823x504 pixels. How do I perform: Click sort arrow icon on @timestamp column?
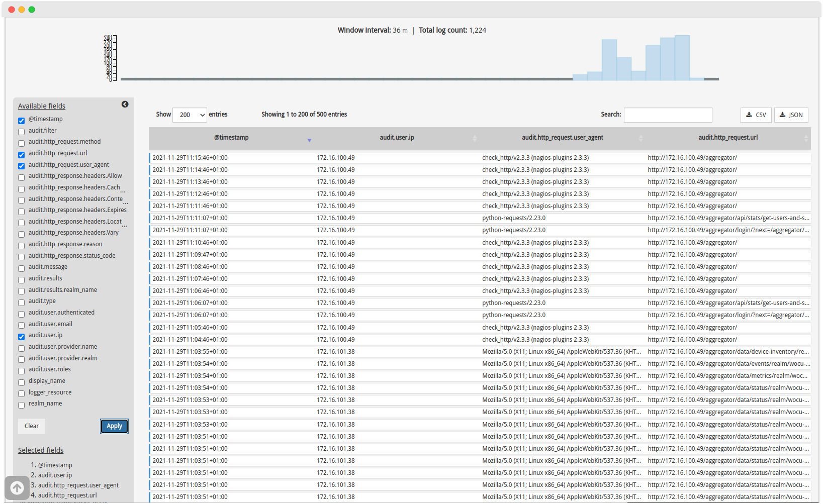pos(309,140)
